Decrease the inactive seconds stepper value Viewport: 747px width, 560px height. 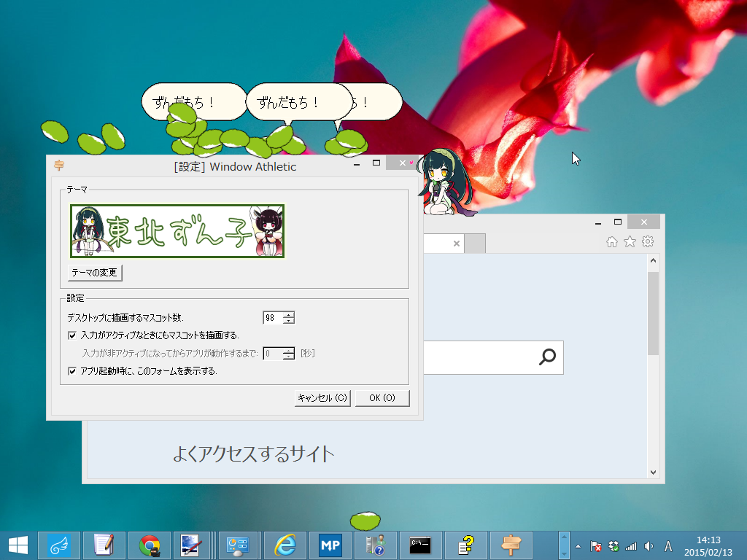click(289, 356)
